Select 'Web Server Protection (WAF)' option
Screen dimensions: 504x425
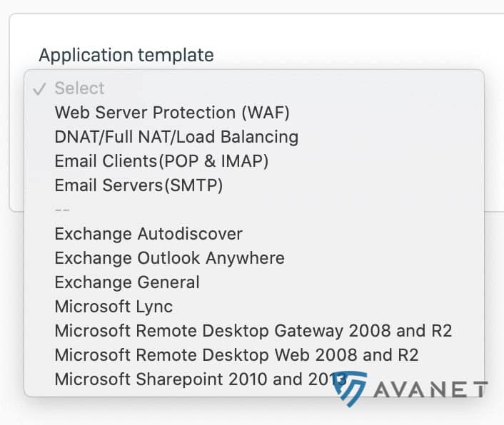coord(172,113)
